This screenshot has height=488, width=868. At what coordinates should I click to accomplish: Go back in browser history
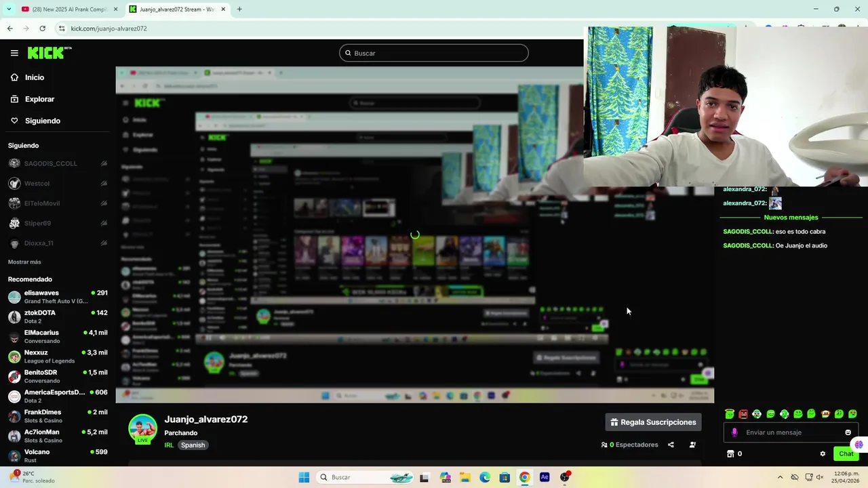(x=9, y=28)
